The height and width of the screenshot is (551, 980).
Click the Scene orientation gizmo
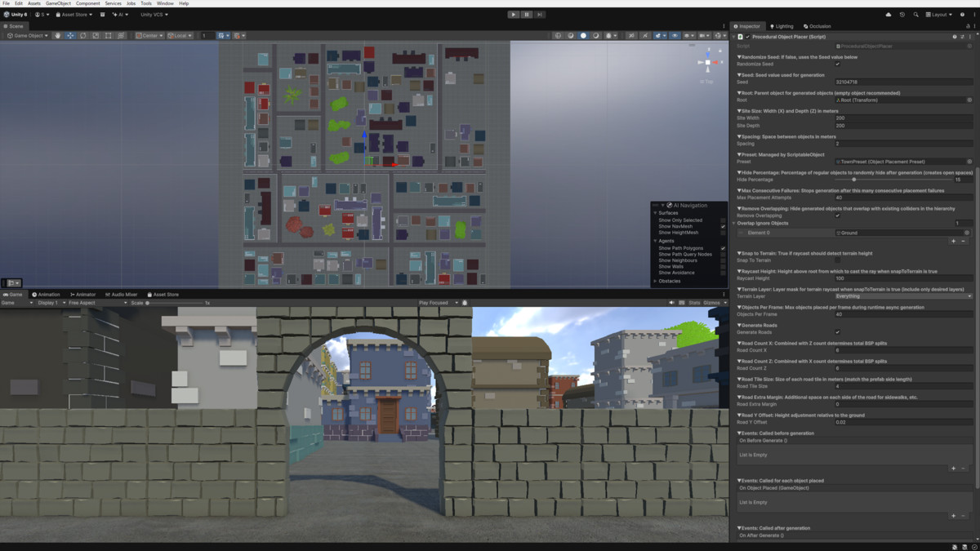(x=709, y=62)
